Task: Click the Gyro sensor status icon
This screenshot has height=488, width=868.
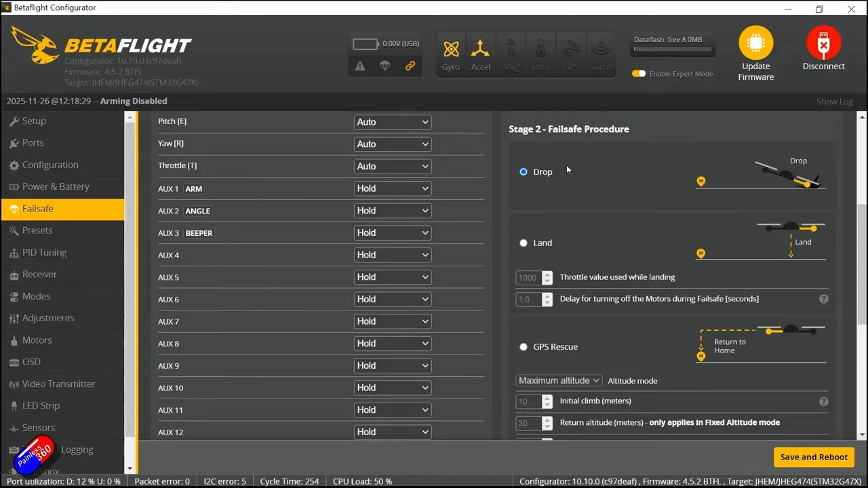Action: (451, 54)
